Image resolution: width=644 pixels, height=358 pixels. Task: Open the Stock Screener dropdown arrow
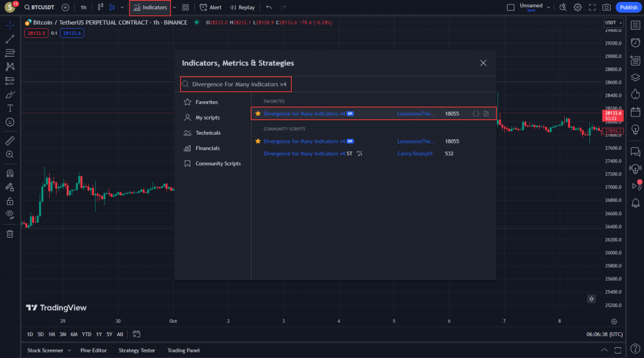[69, 350]
